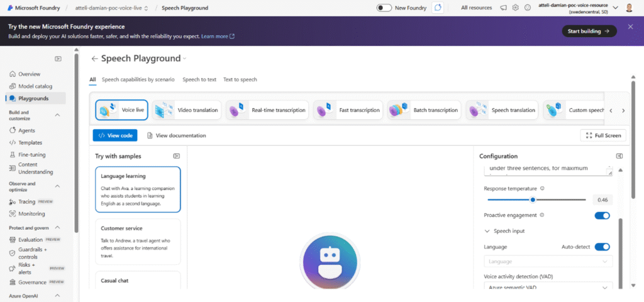This screenshot has height=302, width=644.
Task: Toggle the New Foundry switch
Action: pos(384,8)
